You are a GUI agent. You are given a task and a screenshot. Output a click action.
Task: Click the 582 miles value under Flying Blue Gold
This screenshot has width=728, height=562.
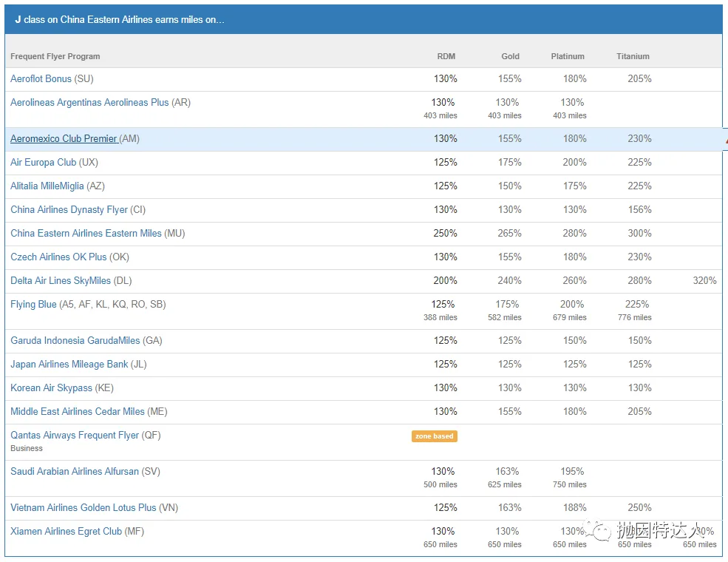click(505, 318)
